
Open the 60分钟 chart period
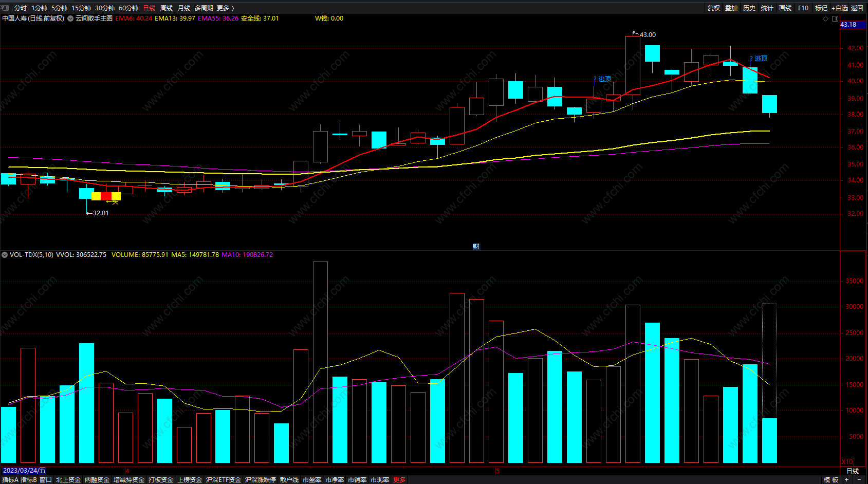[128, 8]
